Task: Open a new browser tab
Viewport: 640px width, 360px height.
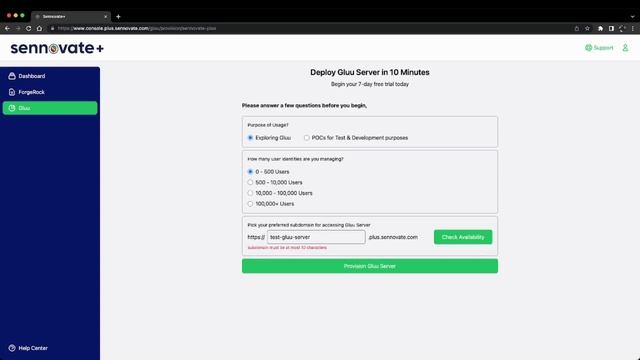Action: point(118,17)
